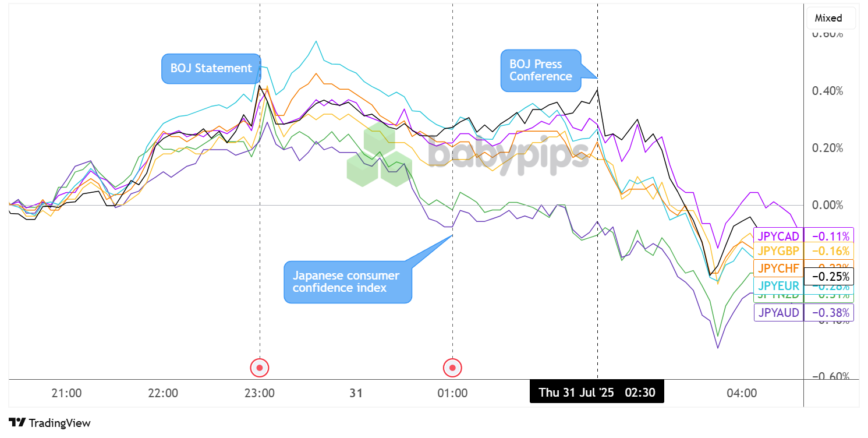This screenshot has height=438, width=868.
Task: Click the 21:00 time axis label
Action: click(66, 393)
